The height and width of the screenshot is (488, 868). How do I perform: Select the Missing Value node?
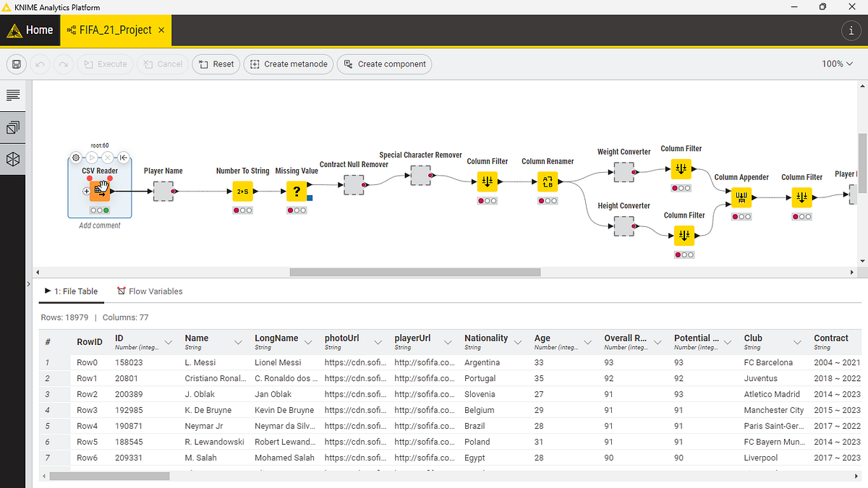point(297,192)
